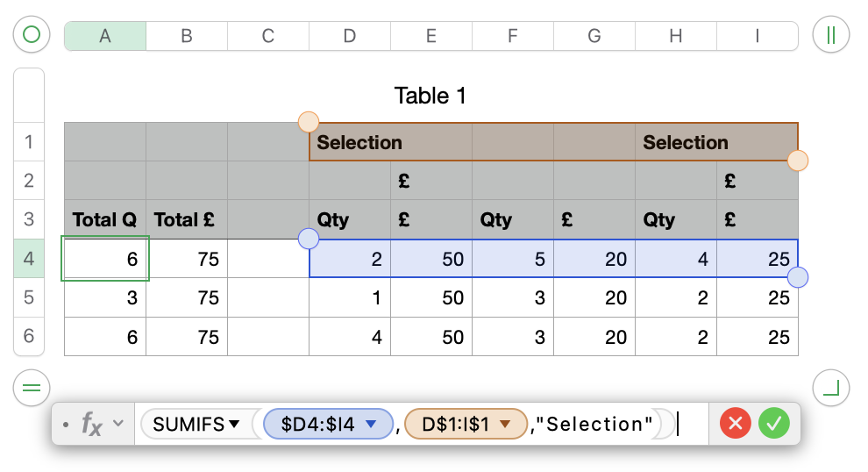The width and height of the screenshot is (868, 472).
Task: Click the red X cancel formula button
Action: tap(736, 425)
